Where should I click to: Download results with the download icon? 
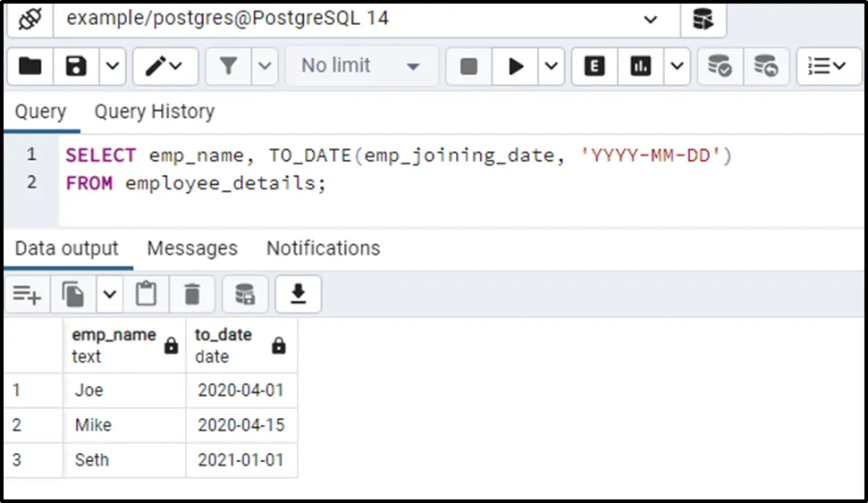pos(299,294)
